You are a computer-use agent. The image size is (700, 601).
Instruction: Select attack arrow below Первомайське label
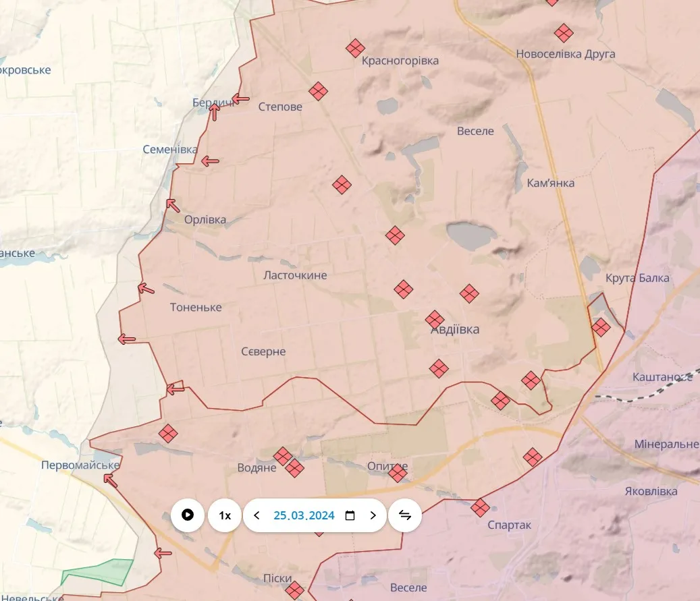pos(109,480)
